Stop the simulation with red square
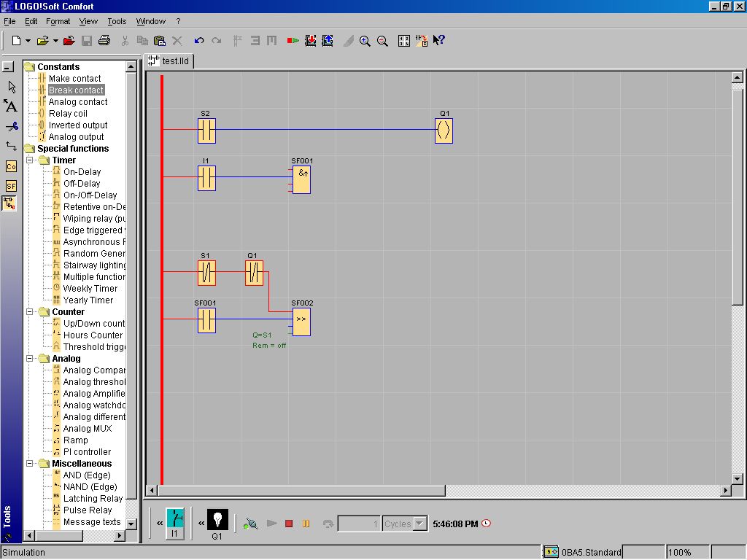Image resolution: width=747 pixels, height=560 pixels. tap(289, 524)
